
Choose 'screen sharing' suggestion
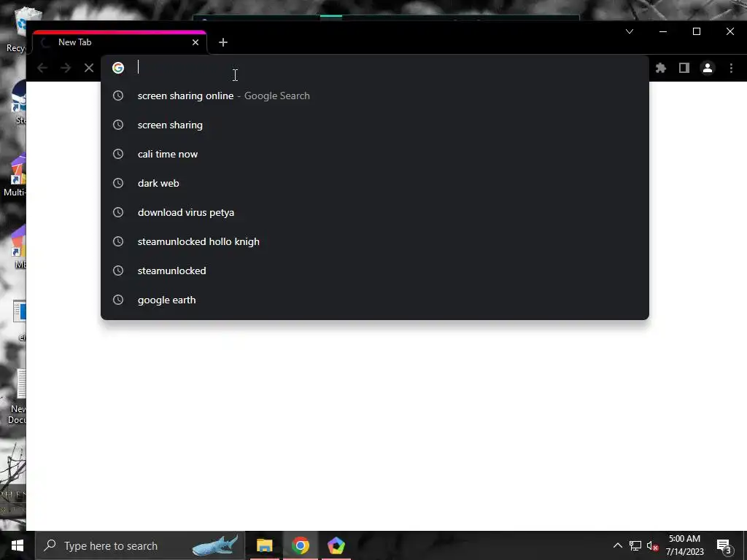pos(375,125)
